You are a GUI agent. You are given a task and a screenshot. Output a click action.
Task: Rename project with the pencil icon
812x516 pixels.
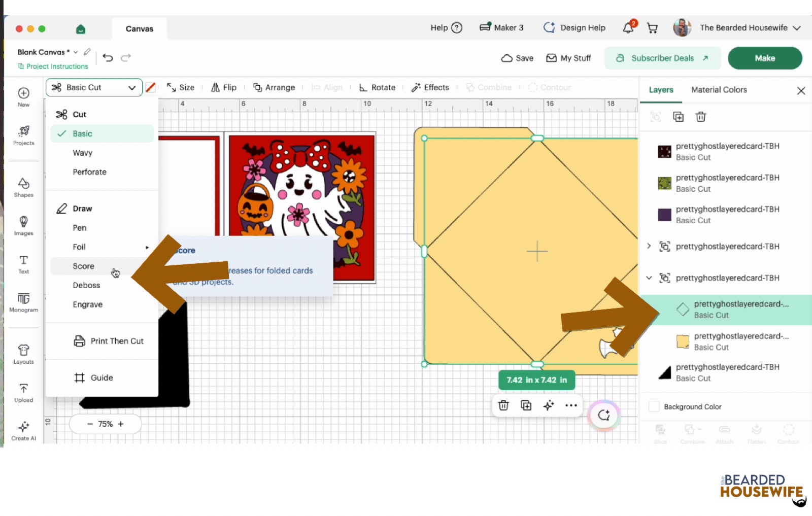pos(87,52)
